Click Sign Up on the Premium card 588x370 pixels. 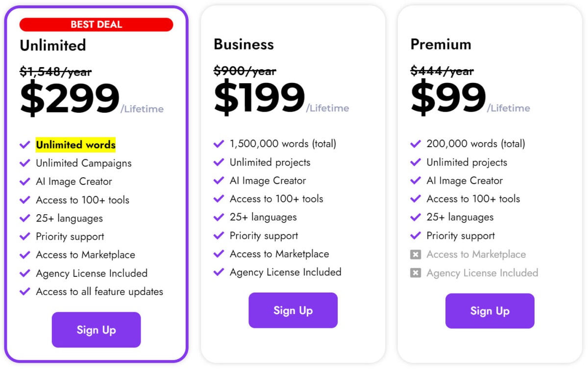(490, 310)
